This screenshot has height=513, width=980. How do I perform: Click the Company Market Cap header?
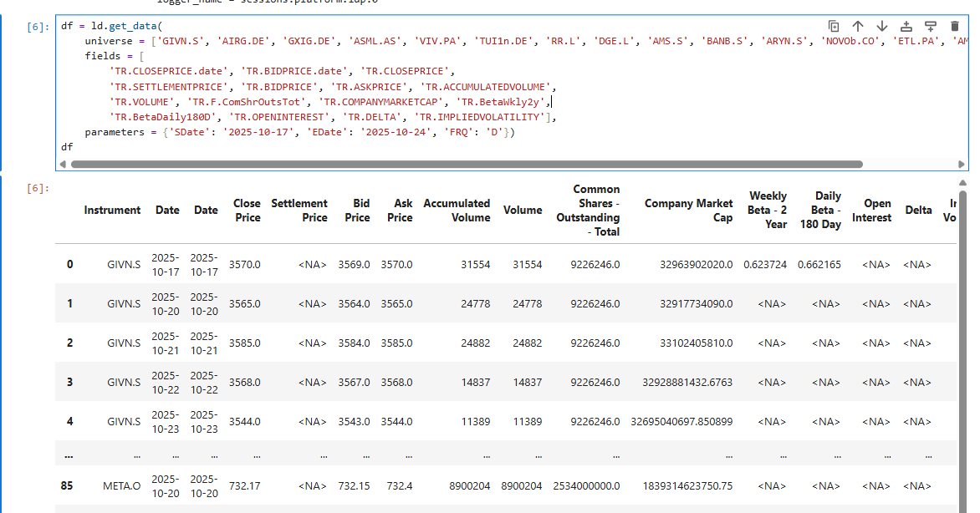point(689,211)
